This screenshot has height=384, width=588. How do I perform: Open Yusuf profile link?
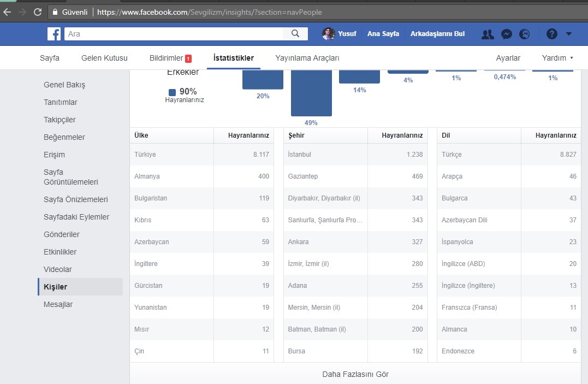pyautogui.click(x=347, y=34)
